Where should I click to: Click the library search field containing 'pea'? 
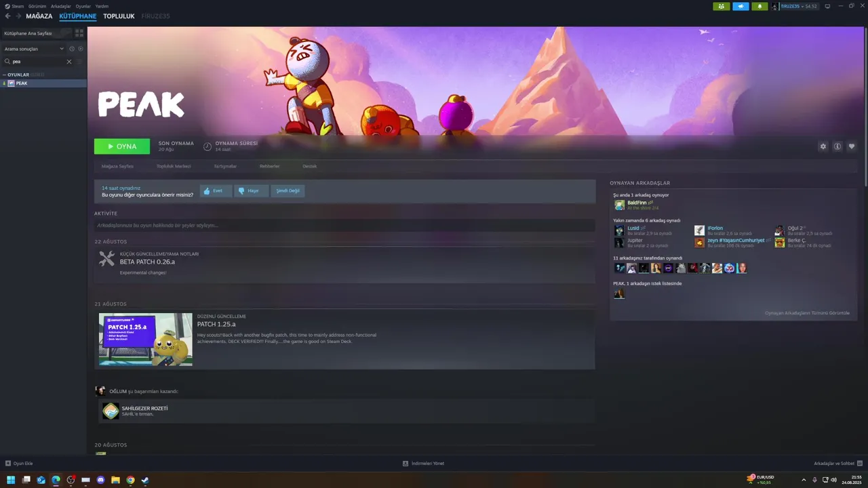(38, 62)
